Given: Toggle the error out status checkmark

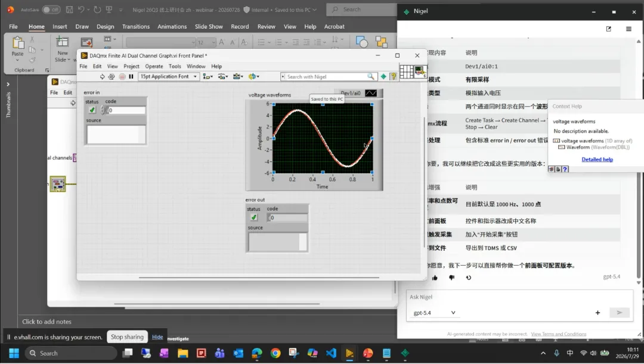Looking at the screenshot, I should tap(254, 217).
